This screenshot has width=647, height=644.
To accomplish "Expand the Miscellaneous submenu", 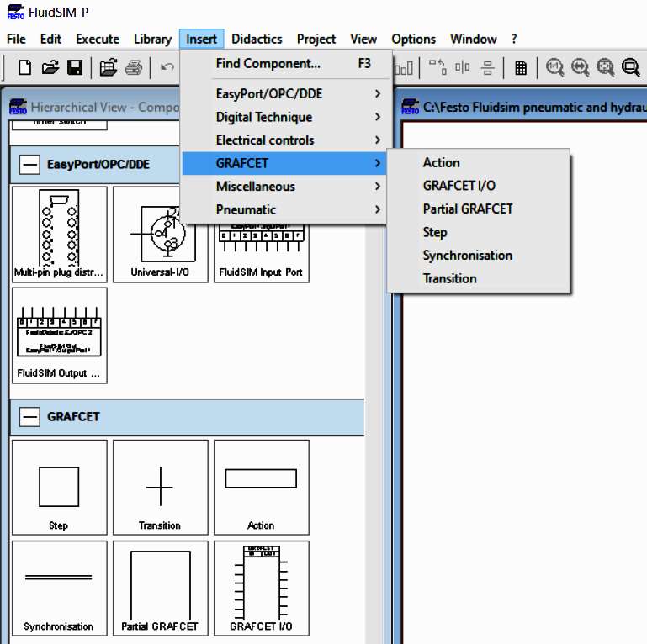I will (x=284, y=187).
